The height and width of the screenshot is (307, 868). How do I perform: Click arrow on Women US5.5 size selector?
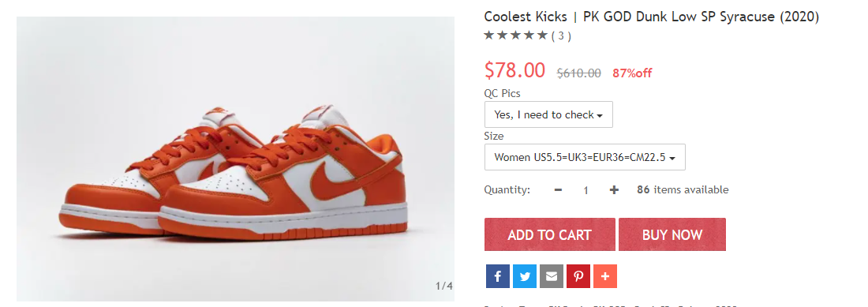pyautogui.click(x=672, y=158)
